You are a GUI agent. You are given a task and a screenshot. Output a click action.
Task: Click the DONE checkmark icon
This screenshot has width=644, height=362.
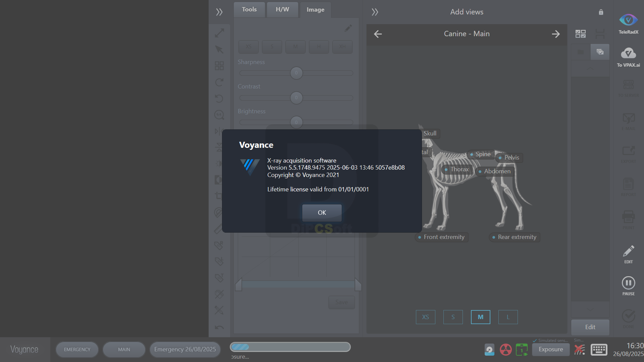click(x=628, y=318)
